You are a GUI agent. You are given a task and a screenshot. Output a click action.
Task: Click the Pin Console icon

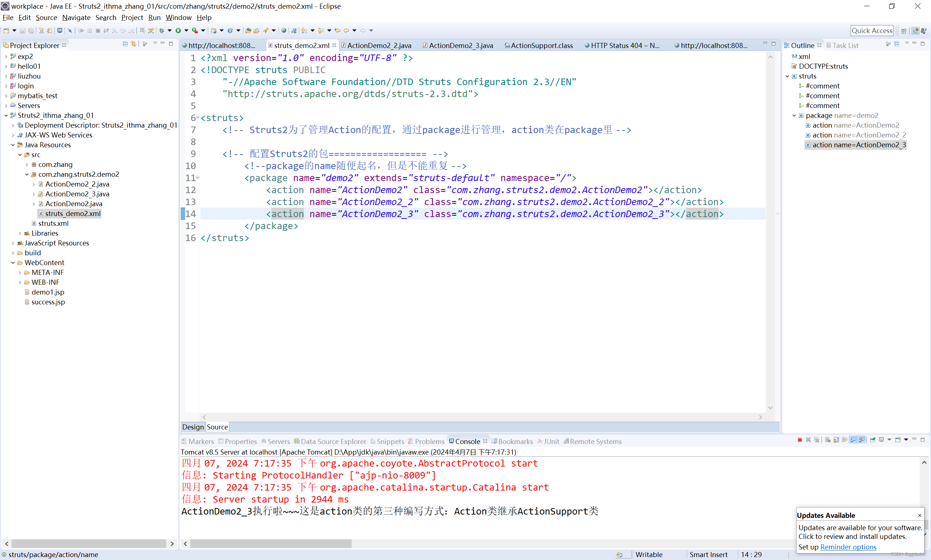[873, 440]
